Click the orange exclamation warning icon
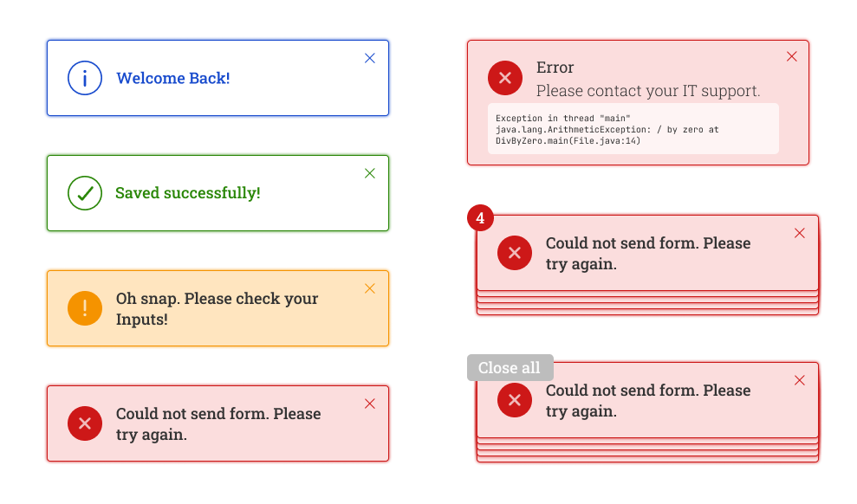Viewport: 857px width, 504px height. coord(85,308)
